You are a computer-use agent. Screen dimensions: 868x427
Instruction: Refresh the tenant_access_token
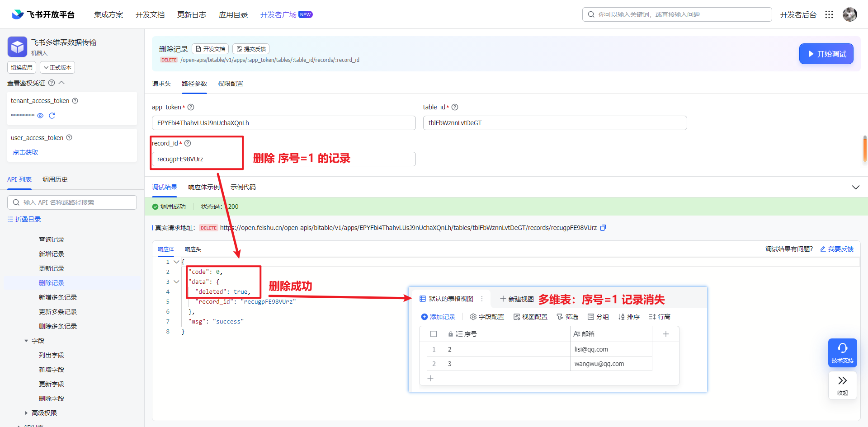point(52,116)
